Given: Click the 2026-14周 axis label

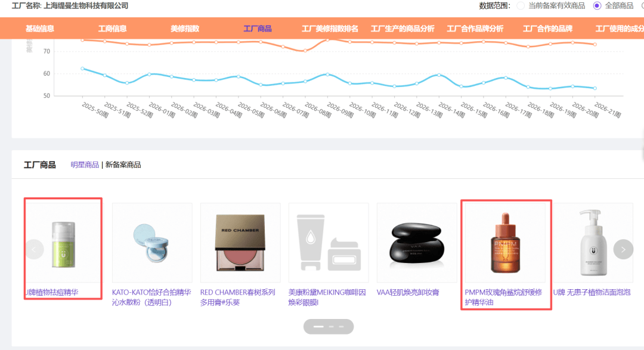Looking at the screenshot, I should click(x=452, y=110).
